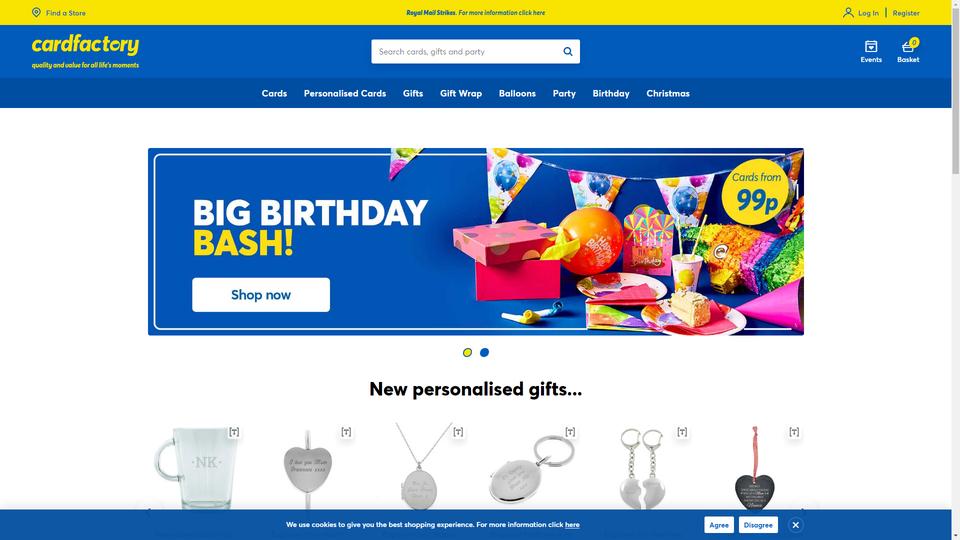Image resolution: width=960 pixels, height=540 pixels.
Task: Click the Log In user icon
Action: (848, 12)
